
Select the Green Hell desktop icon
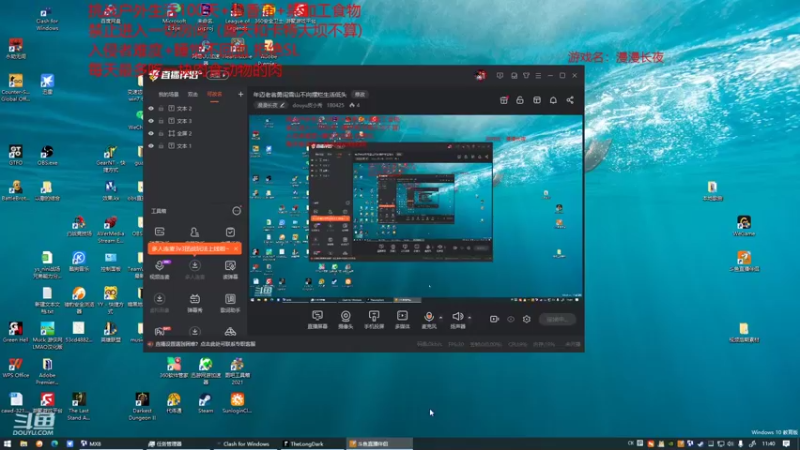[x=15, y=332]
